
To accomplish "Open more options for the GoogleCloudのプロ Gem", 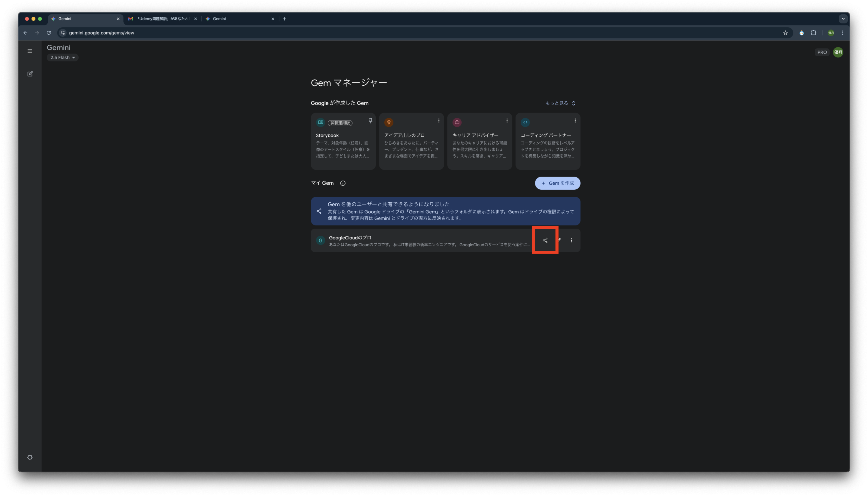I will tap(571, 241).
